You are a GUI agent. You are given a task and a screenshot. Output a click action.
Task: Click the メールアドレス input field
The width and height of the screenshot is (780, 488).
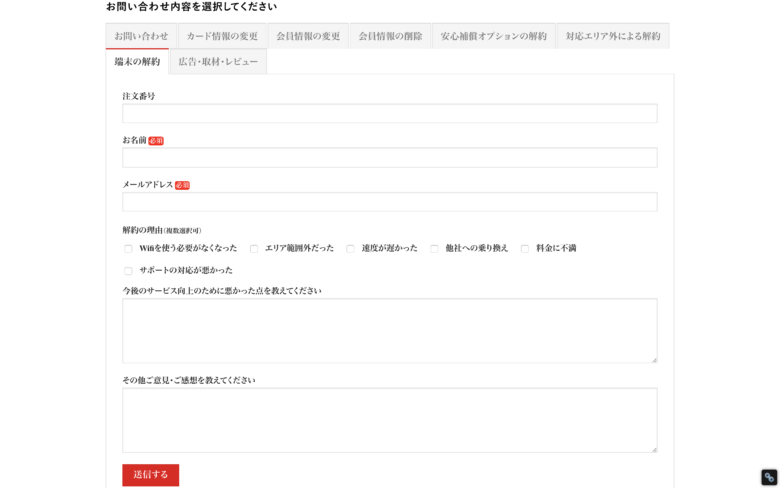coord(390,202)
